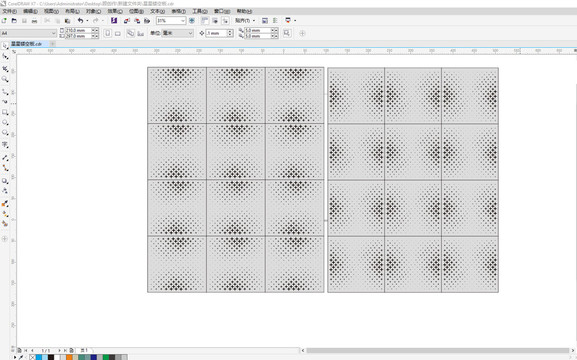The image size is (577, 360).
Task: Open the Text menu
Action: [157, 11]
